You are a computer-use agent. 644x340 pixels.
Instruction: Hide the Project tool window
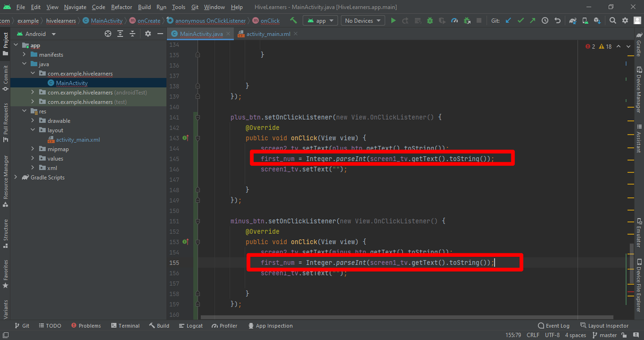pos(160,34)
